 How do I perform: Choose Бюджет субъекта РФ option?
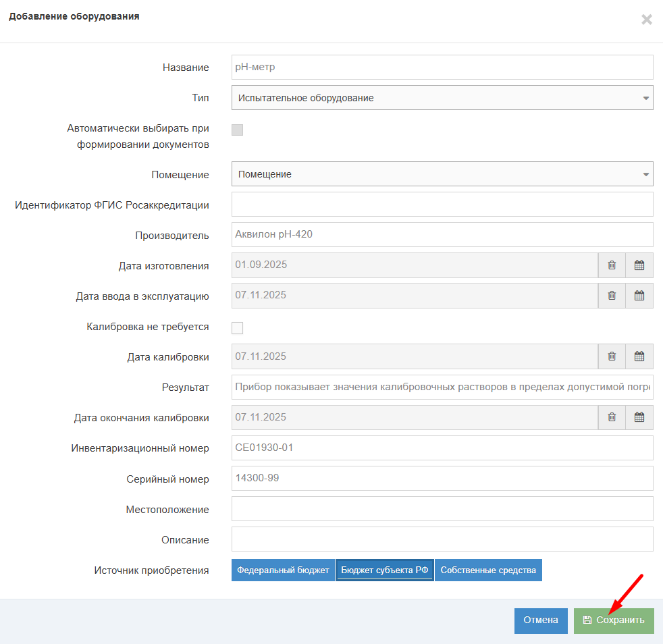pos(384,570)
